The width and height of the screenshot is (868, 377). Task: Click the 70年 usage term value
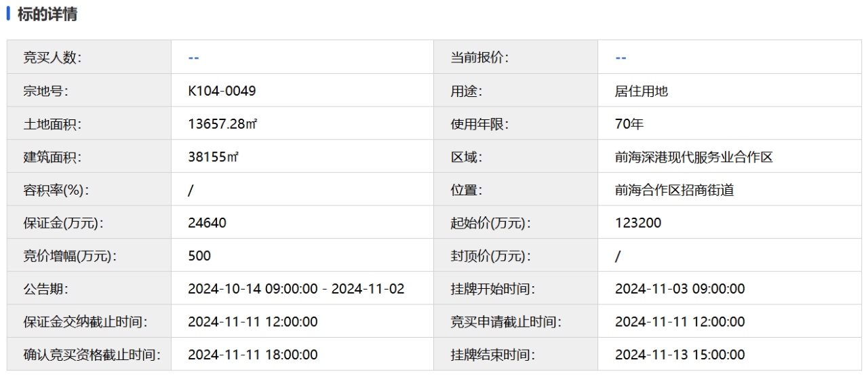pos(629,124)
